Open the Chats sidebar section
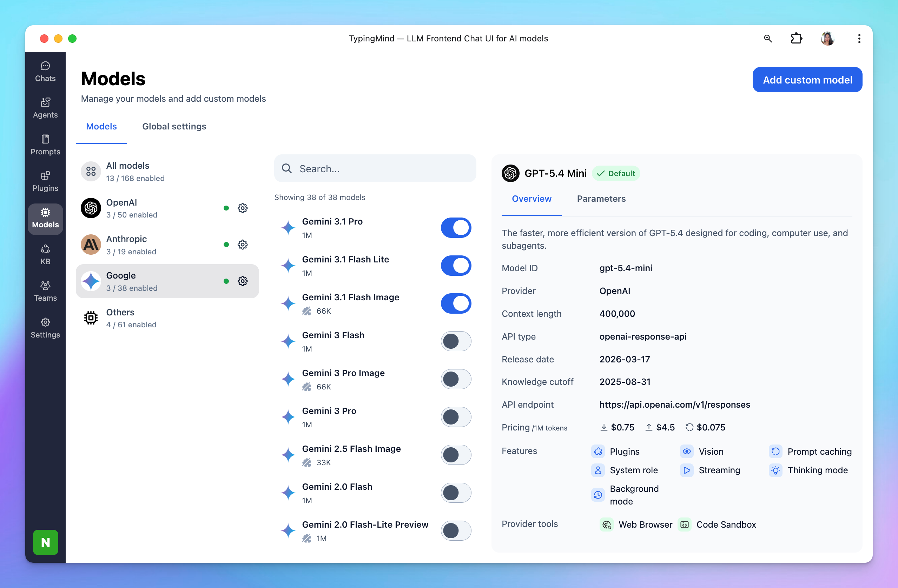This screenshot has height=588, width=898. (x=45, y=72)
